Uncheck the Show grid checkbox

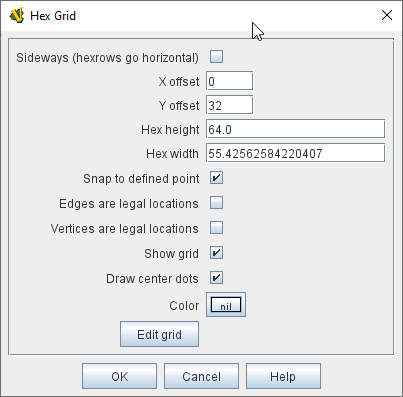[216, 253]
